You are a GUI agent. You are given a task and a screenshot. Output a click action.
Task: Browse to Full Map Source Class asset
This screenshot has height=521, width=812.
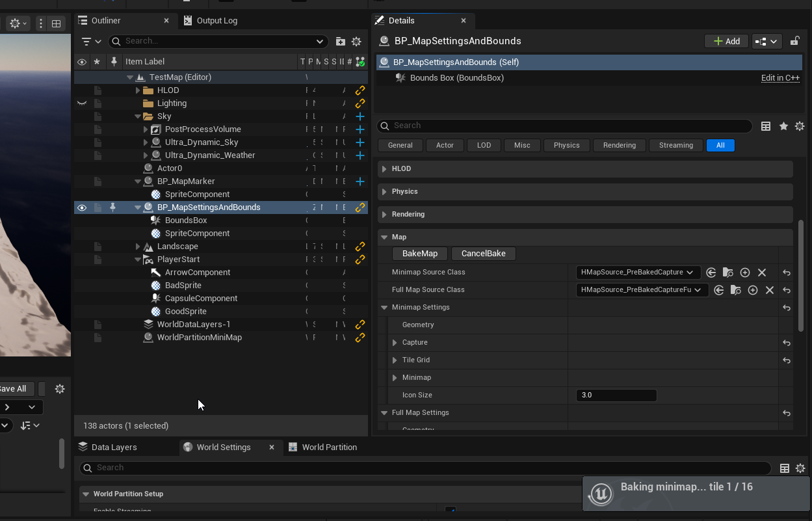(736, 290)
